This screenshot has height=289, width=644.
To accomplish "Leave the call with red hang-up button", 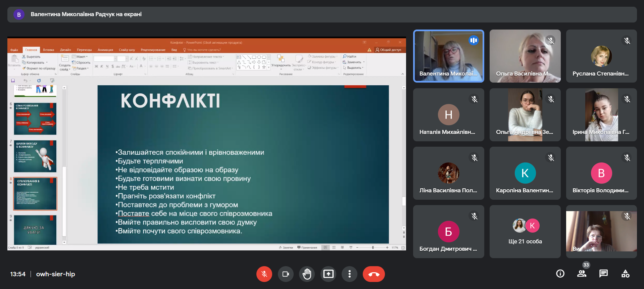I will (374, 274).
